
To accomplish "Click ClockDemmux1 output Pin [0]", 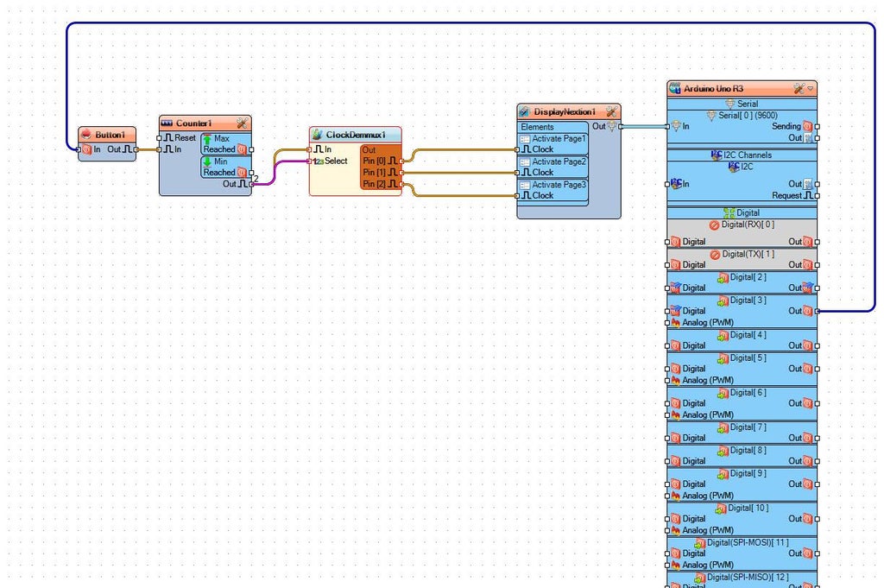I will [401, 161].
